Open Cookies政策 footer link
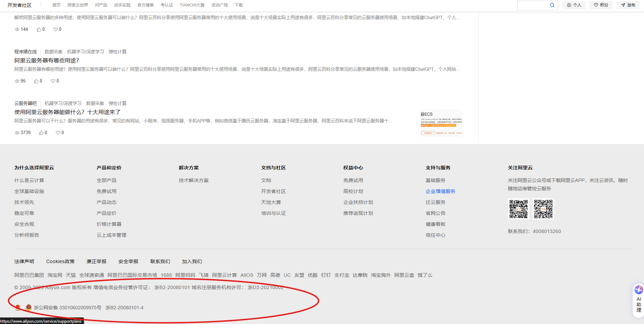This screenshot has width=644, height=324. (60, 261)
